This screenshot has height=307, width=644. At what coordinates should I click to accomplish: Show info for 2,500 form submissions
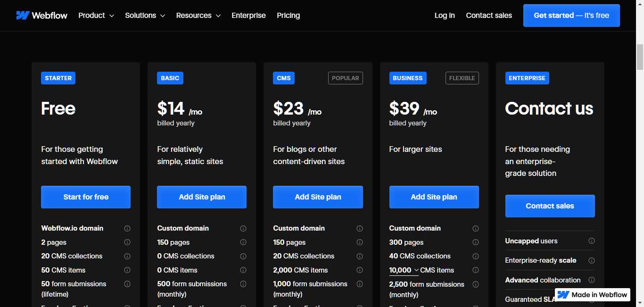[476, 284]
